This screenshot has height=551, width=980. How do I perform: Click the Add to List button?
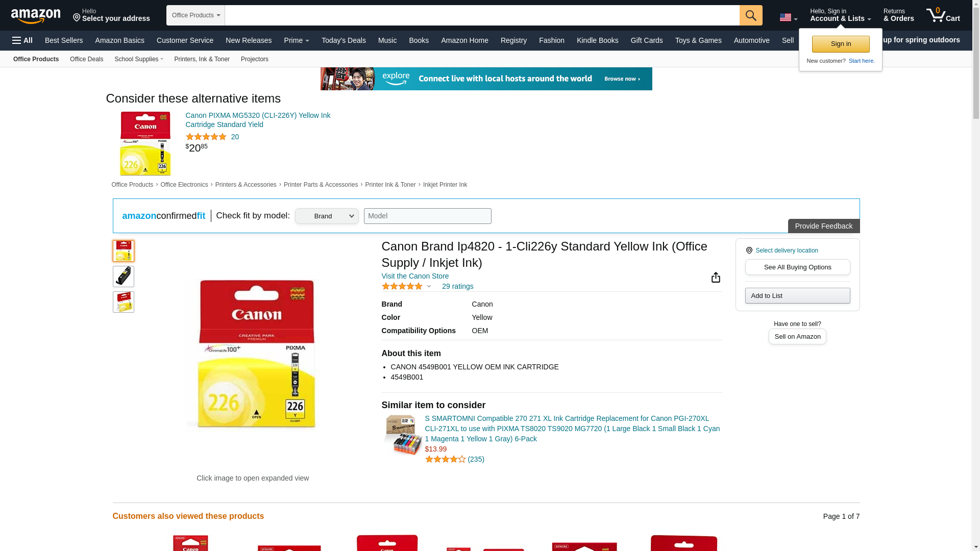[797, 296]
